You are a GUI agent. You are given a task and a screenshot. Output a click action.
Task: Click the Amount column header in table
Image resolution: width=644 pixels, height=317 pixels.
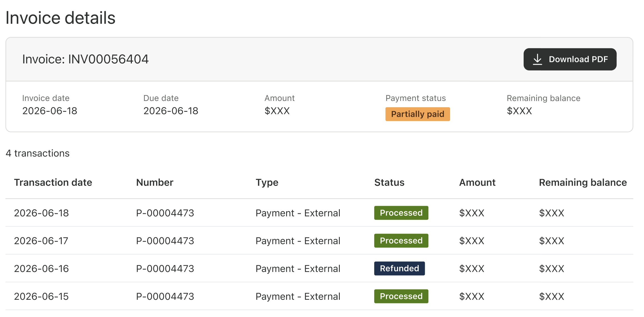pos(477,182)
